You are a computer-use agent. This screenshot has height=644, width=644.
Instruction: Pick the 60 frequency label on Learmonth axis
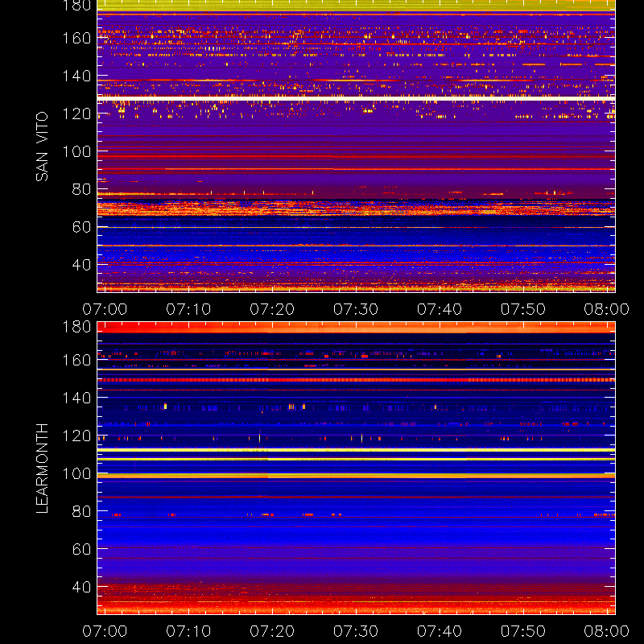pyautogui.click(x=81, y=549)
